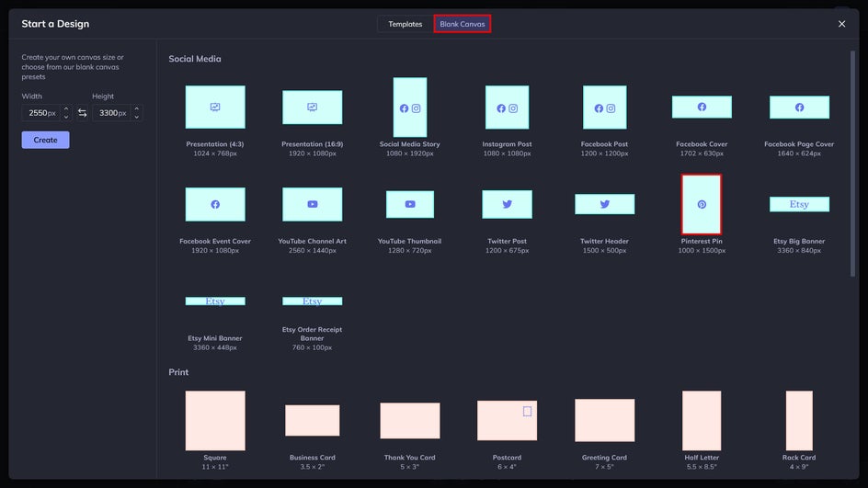This screenshot has width=868, height=488.
Task: Increase width with the up arrow
Action: pyautogui.click(x=66, y=108)
